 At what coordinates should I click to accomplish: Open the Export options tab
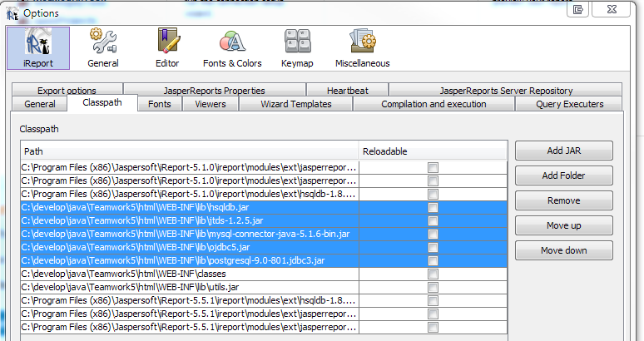tap(67, 91)
